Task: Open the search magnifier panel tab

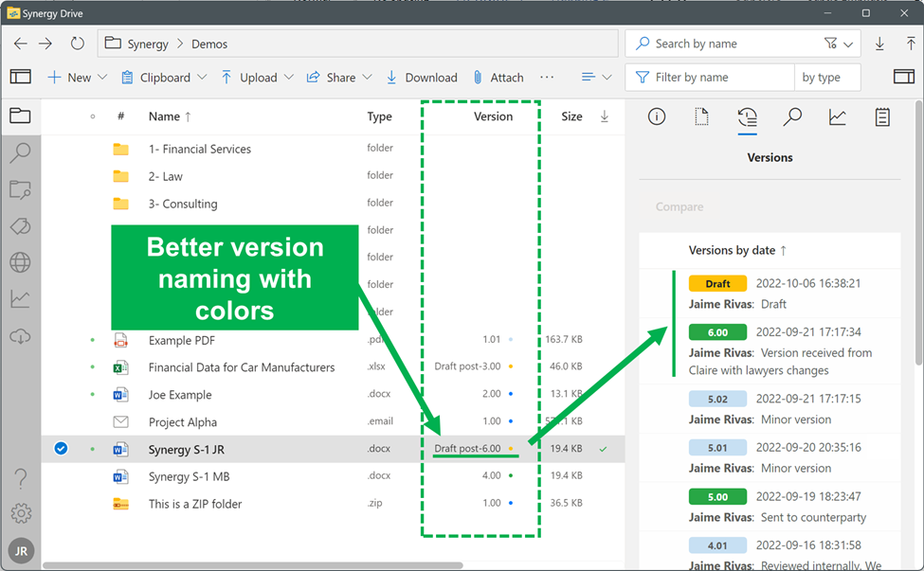Action: 792,116
